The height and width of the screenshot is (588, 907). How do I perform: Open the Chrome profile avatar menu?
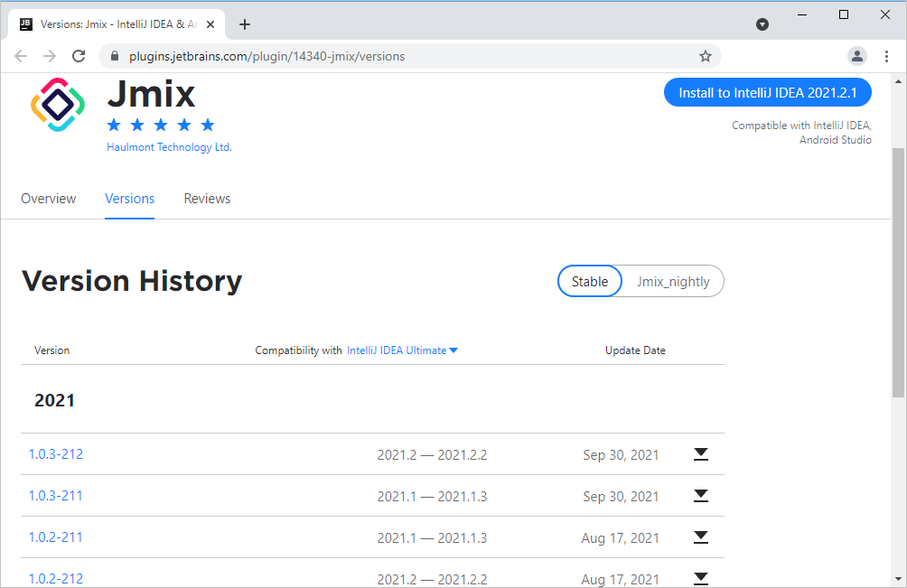[856, 56]
